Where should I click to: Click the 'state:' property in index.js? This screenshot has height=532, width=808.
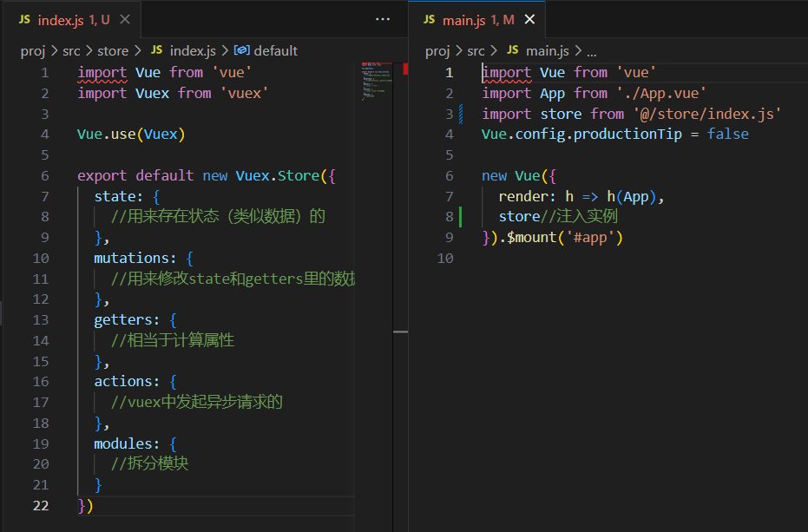(119, 196)
